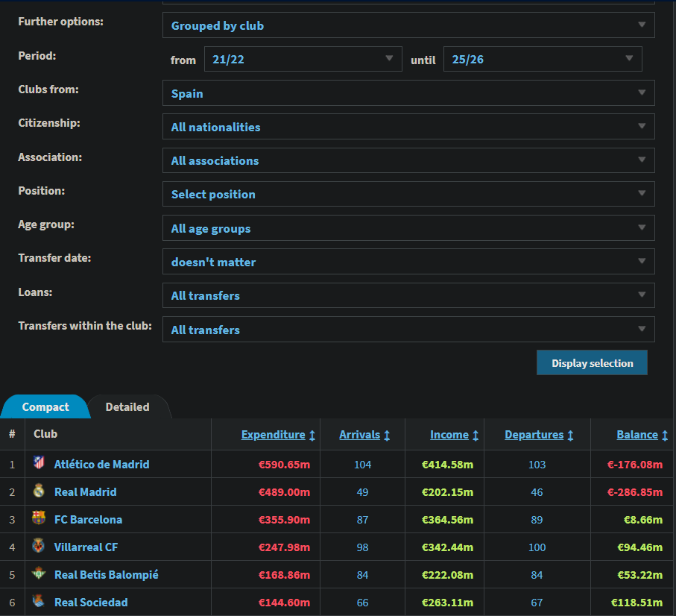Click sort arrows next to Arrivals
This screenshot has width=676, height=616.
(x=387, y=436)
